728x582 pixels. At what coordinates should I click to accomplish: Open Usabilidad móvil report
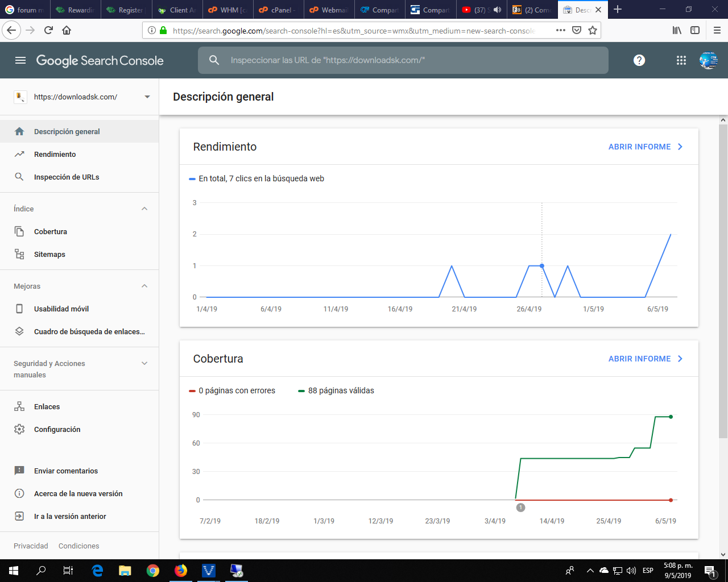coord(80,309)
